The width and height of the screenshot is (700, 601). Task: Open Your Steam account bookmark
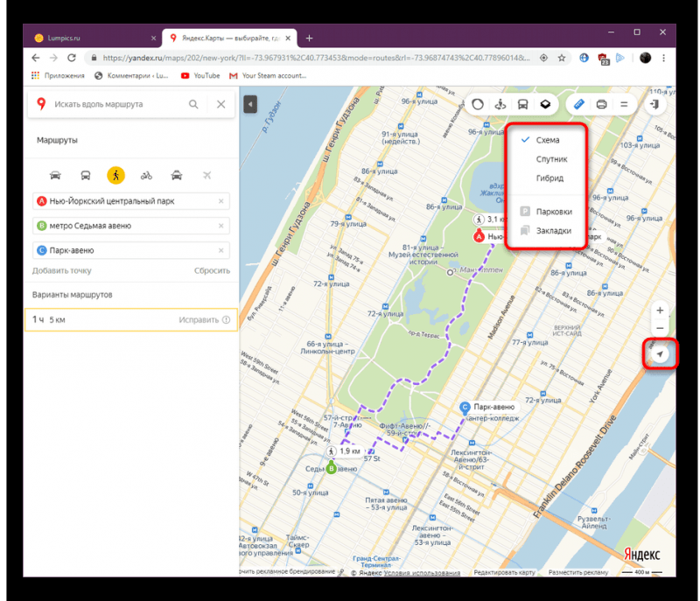[x=268, y=76]
